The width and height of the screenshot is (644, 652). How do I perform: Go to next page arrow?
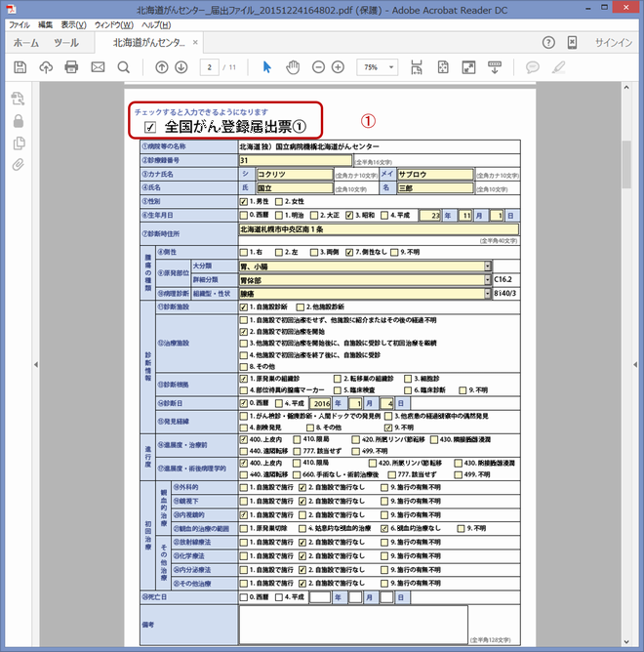181,67
